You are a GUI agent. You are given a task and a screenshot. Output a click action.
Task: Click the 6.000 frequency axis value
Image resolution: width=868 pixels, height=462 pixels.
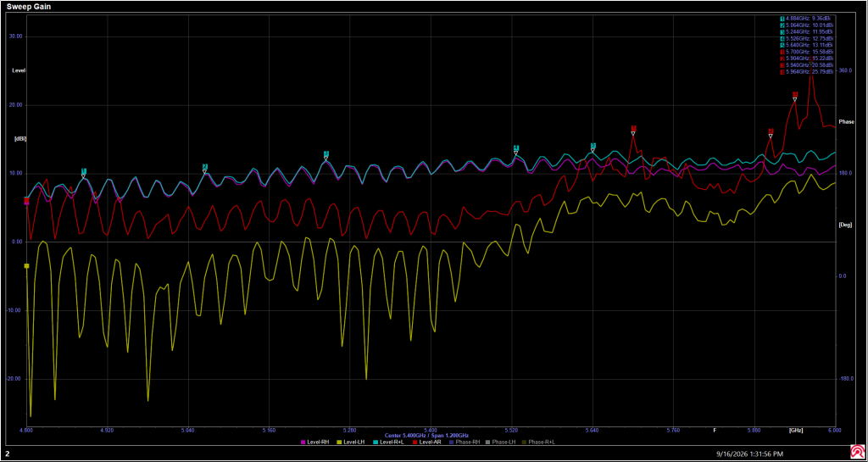pyautogui.click(x=835, y=429)
